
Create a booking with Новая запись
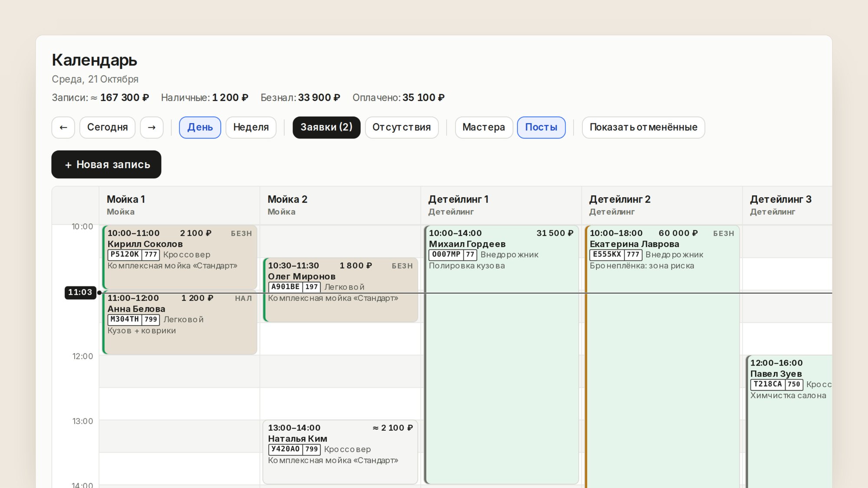pos(106,165)
